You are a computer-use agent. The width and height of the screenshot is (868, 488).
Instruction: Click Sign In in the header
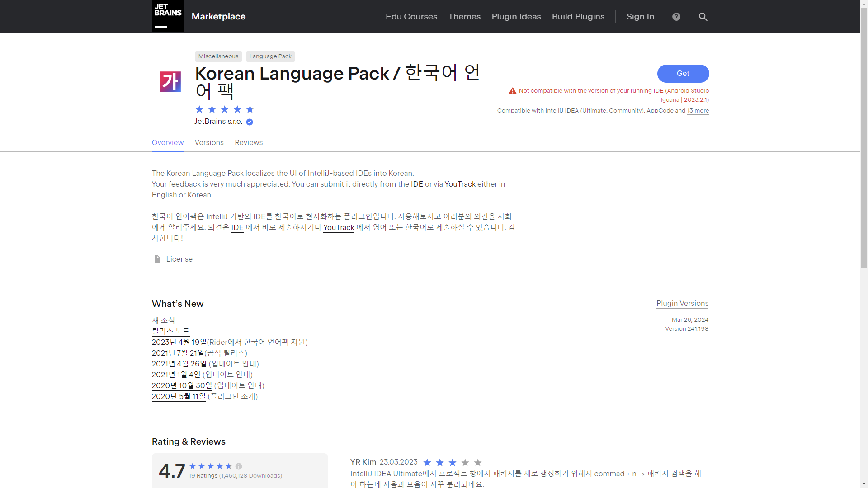point(641,17)
